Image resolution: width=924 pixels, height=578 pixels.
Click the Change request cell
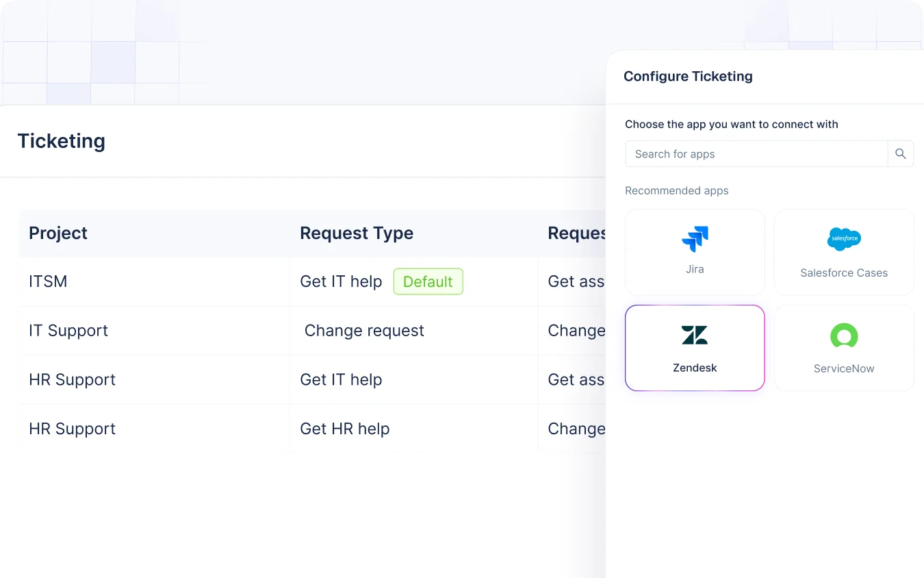[364, 331]
